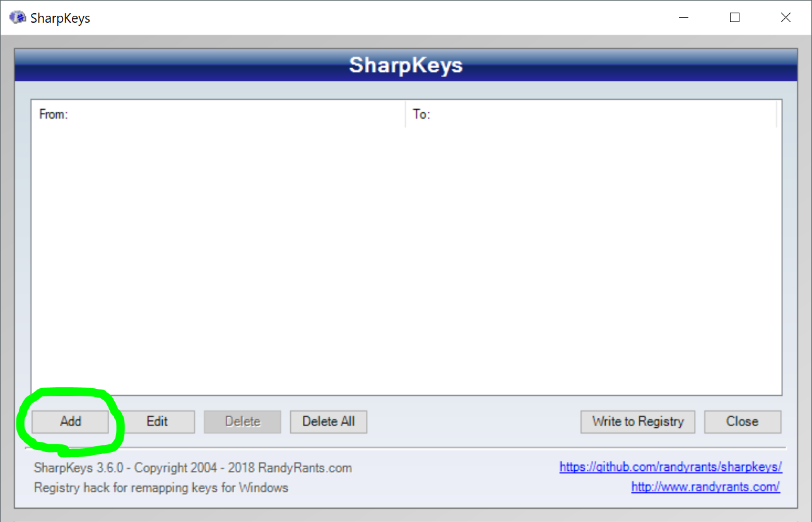Click the 'Registry hack for remapping keys' text

click(x=161, y=487)
